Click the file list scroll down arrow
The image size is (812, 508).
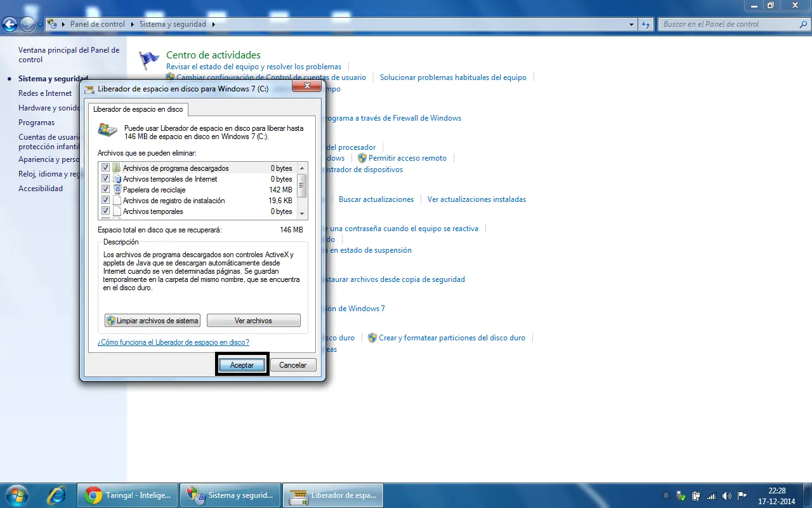pos(303,214)
